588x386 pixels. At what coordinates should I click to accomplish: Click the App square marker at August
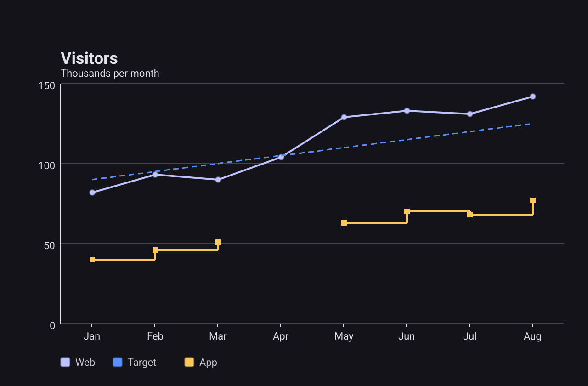coord(533,200)
